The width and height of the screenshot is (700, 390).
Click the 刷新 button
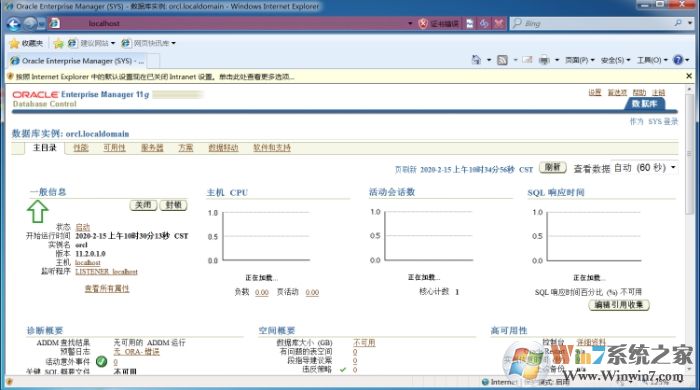pos(553,167)
